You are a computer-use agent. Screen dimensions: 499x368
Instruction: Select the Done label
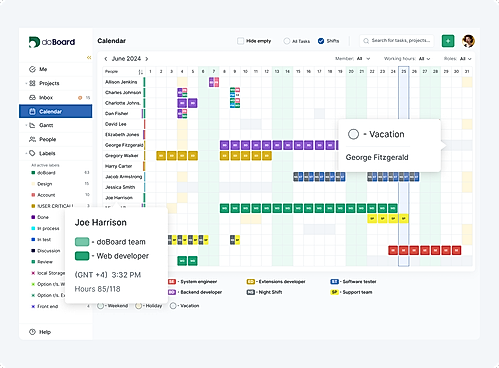(43, 217)
